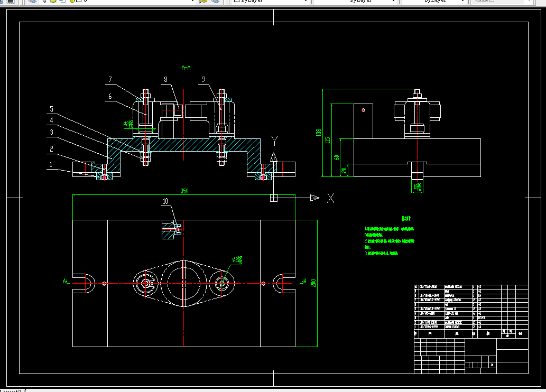Select the A-A section view title

(186, 68)
